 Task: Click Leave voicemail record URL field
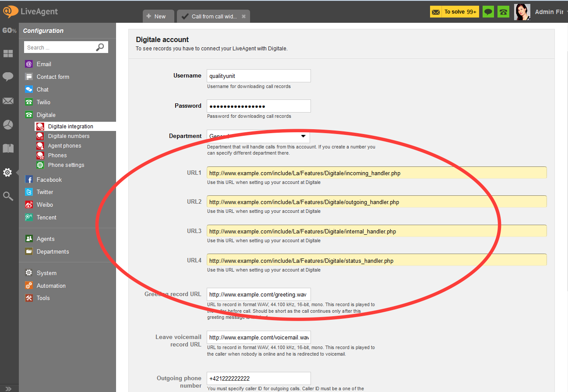pos(259,337)
